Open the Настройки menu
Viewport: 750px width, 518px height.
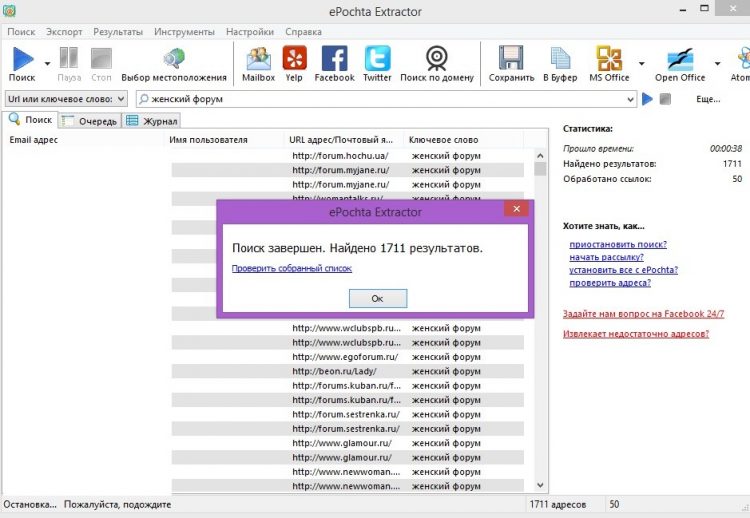tap(250, 32)
